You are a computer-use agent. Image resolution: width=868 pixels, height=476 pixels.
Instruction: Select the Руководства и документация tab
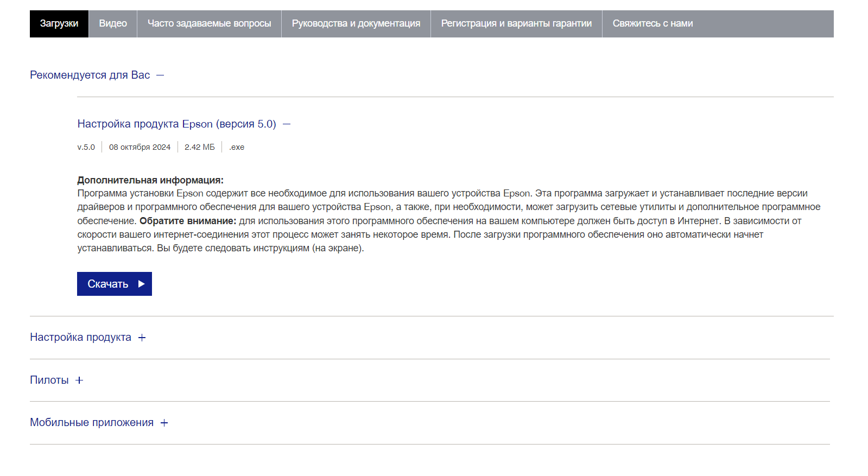[x=356, y=24]
